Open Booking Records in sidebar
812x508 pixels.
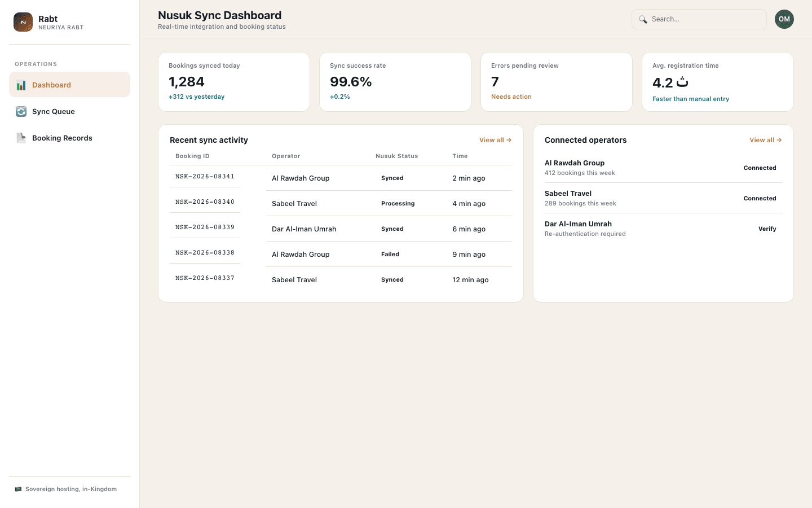[70, 138]
